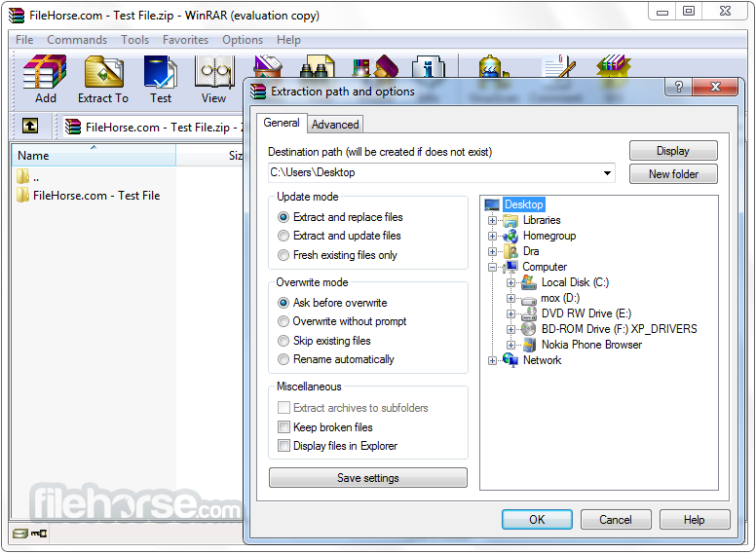756x553 pixels.
Task: Enable Display files in Explorer checkbox
Action: click(x=283, y=446)
